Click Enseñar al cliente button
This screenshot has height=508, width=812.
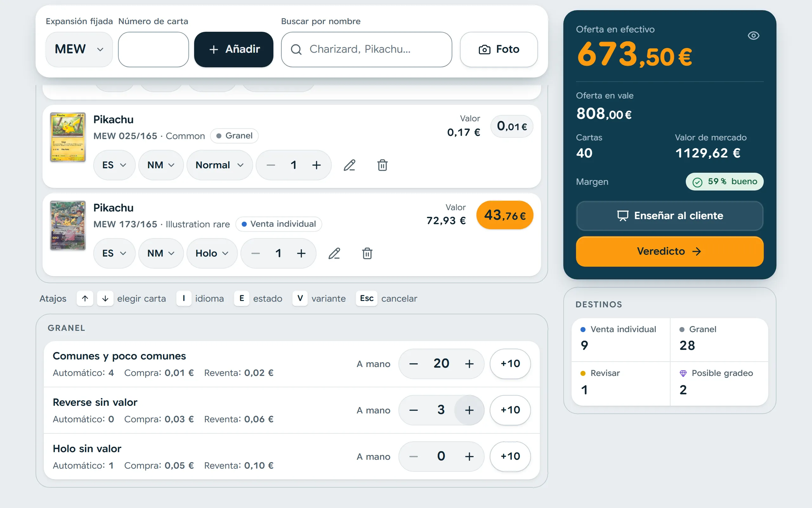pos(669,216)
